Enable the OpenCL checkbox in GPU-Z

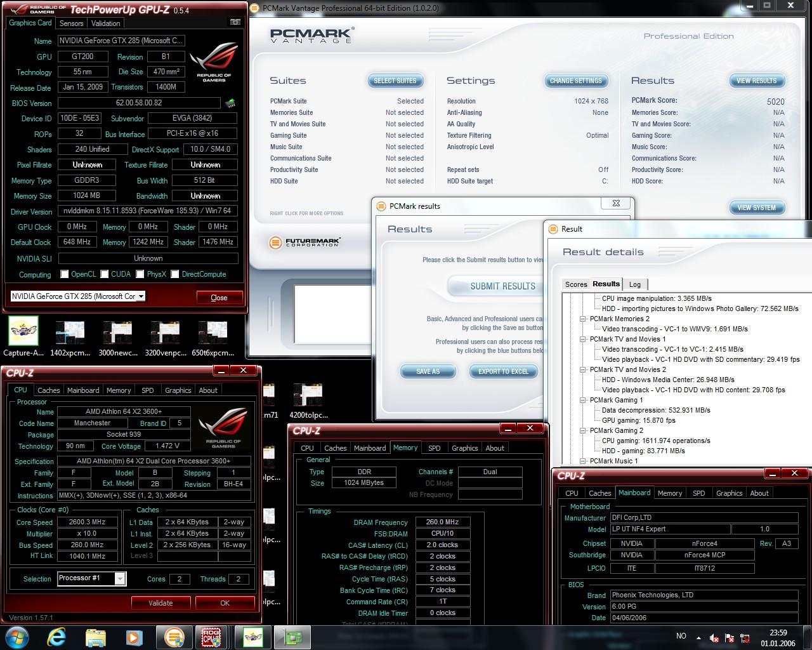coord(64,274)
